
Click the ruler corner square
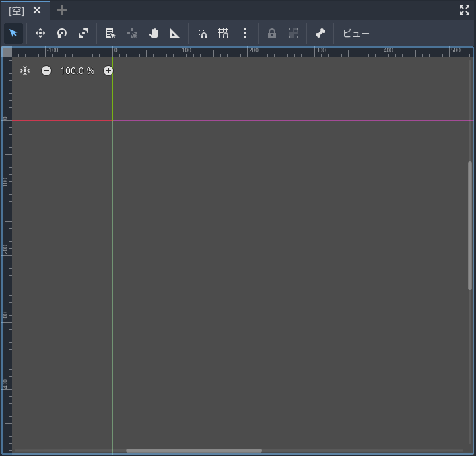7,52
